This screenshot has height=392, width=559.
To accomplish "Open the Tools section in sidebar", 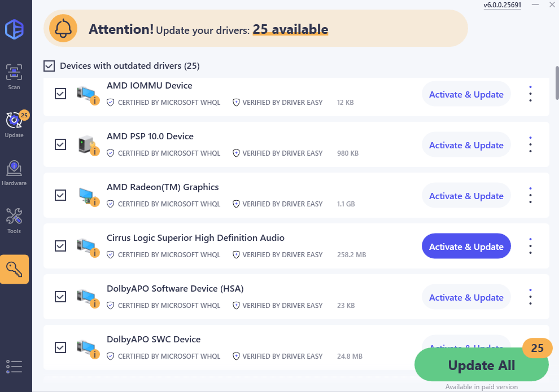I will (x=14, y=221).
